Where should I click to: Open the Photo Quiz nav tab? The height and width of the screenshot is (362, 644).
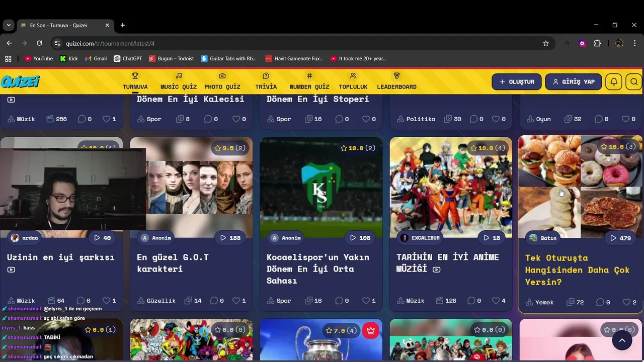(222, 81)
